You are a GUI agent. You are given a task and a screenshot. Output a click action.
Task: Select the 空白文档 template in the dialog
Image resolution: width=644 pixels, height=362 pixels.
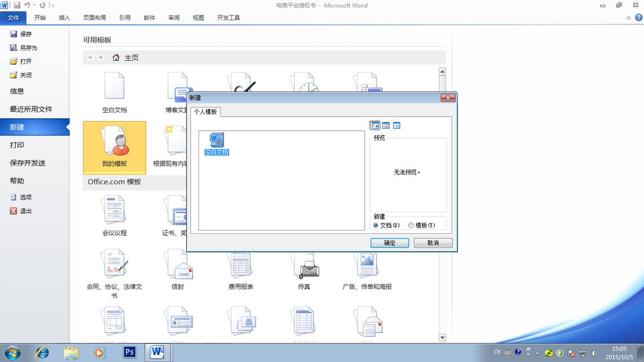point(217,144)
